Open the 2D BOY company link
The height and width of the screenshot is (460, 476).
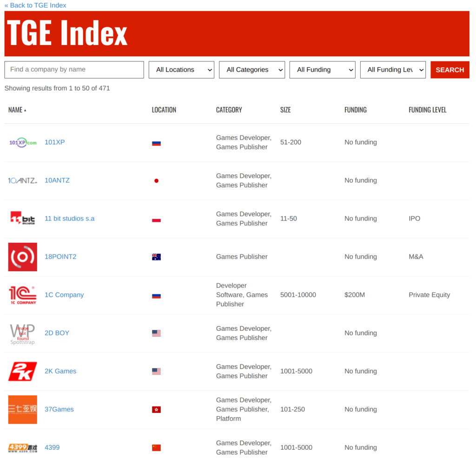coord(57,333)
